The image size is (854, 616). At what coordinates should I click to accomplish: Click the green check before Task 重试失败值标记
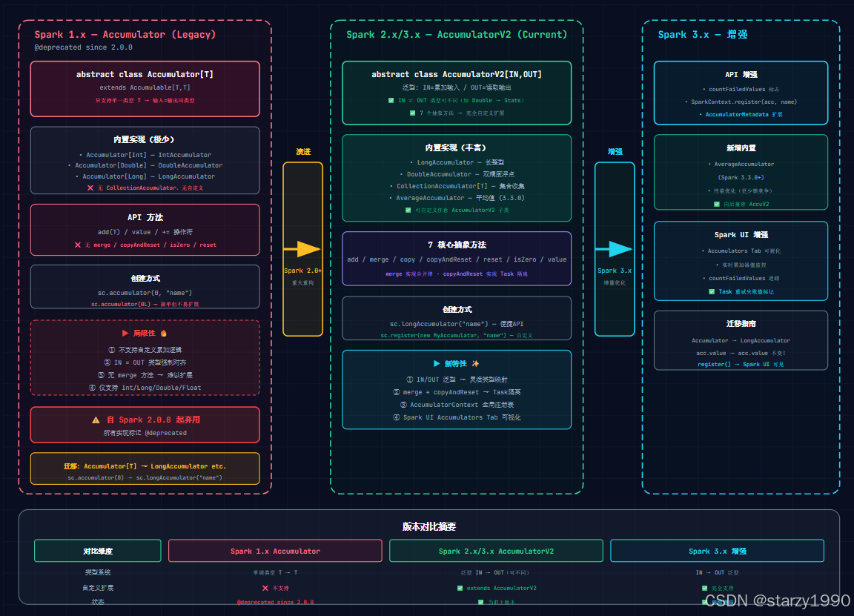click(x=712, y=292)
